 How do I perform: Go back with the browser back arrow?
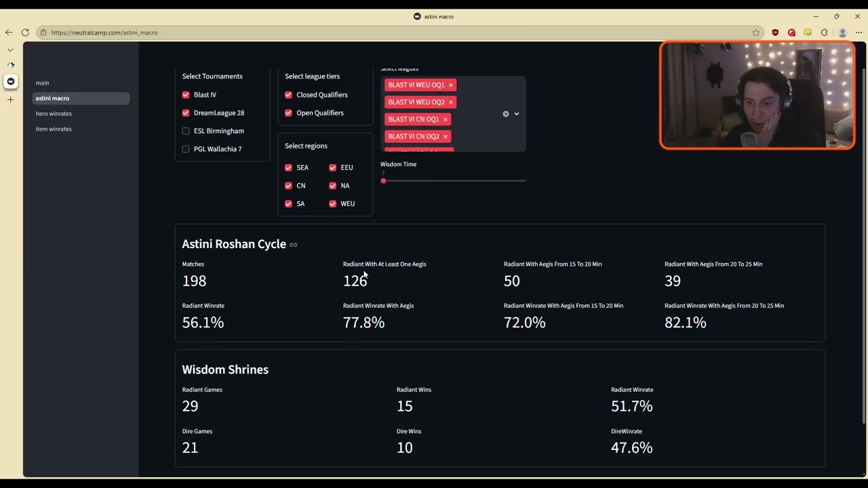9,33
